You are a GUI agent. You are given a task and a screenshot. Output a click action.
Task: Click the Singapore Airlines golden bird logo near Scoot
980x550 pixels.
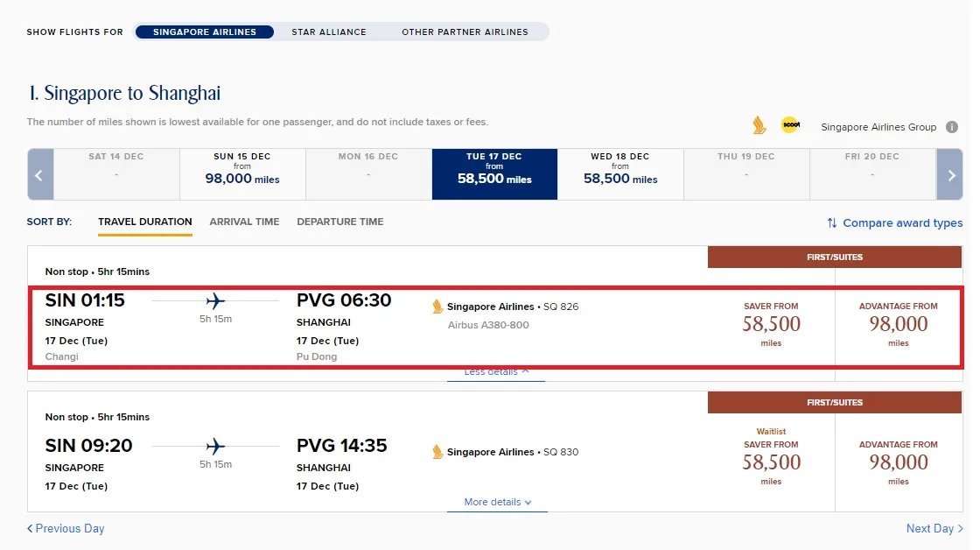click(759, 125)
